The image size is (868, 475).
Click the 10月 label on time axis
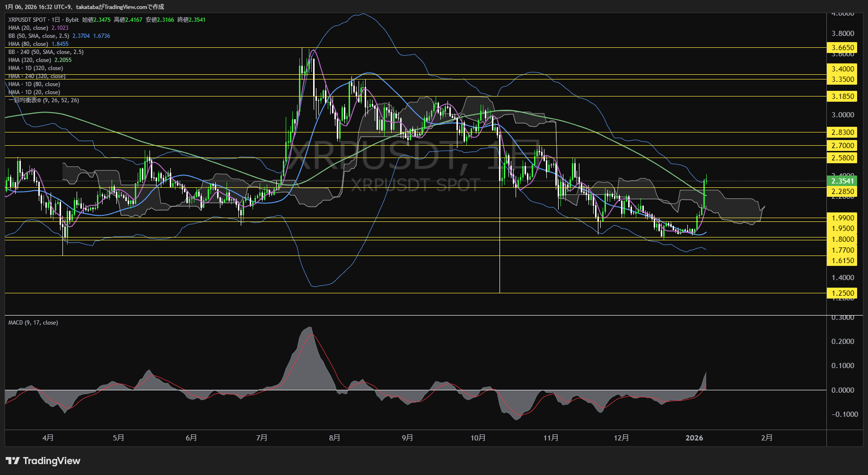coord(478,438)
